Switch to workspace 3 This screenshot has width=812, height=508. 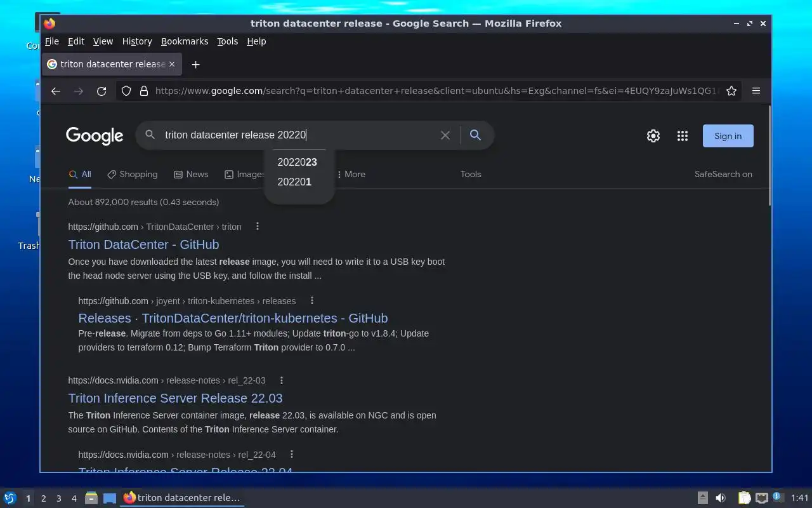tap(58, 498)
